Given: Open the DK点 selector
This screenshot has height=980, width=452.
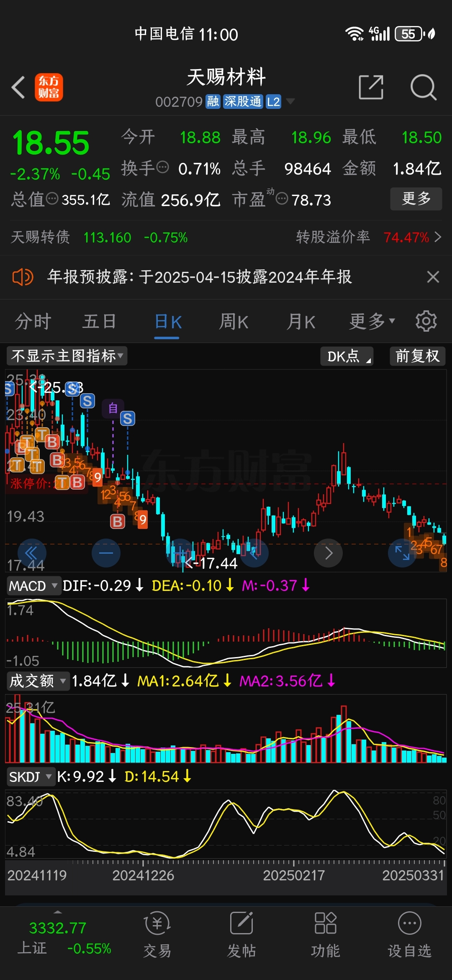Looking at the screenshot, I should [347, 356].
